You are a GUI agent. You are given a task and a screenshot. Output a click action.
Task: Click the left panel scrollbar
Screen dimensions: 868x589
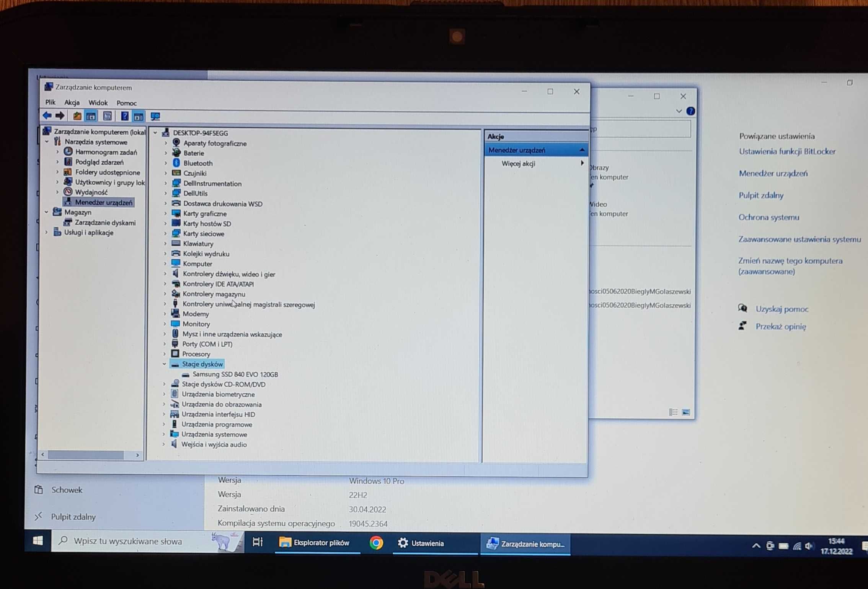point(91,456)
